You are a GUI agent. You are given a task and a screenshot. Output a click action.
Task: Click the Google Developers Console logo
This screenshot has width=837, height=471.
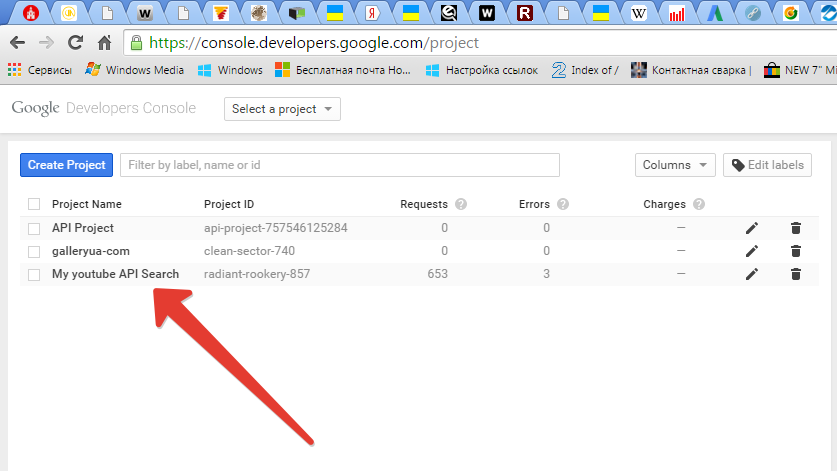104,108
